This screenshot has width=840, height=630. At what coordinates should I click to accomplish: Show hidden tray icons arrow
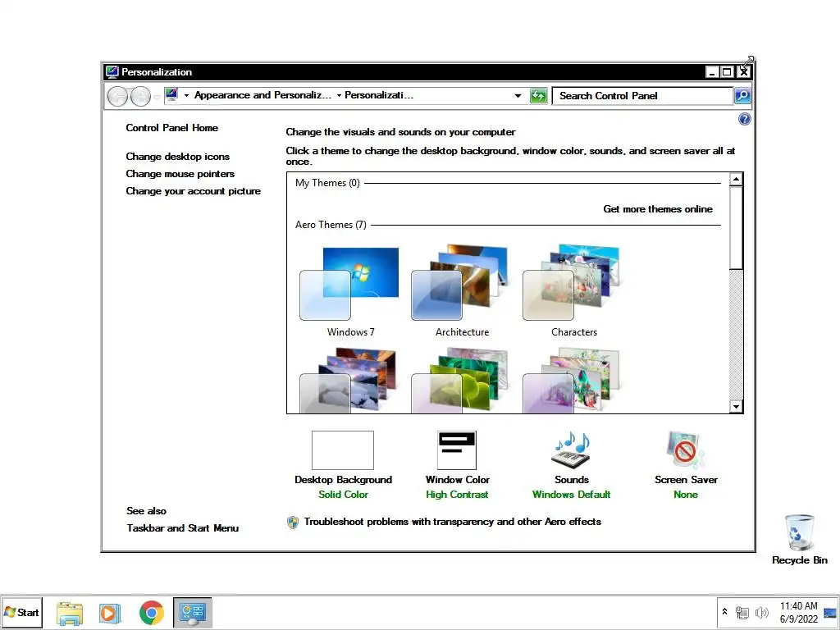(x=724, y=611)
